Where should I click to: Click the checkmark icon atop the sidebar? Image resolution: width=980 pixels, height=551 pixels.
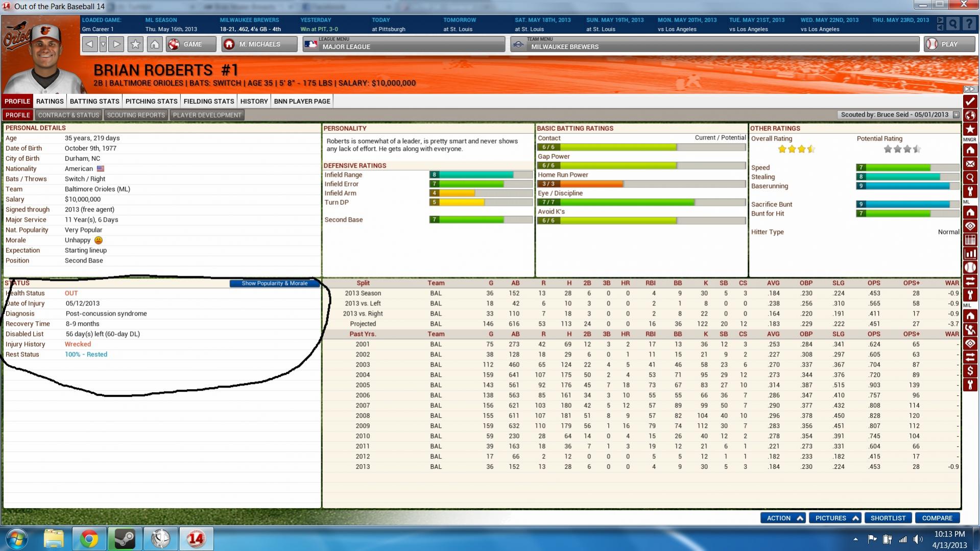[970, 101]
